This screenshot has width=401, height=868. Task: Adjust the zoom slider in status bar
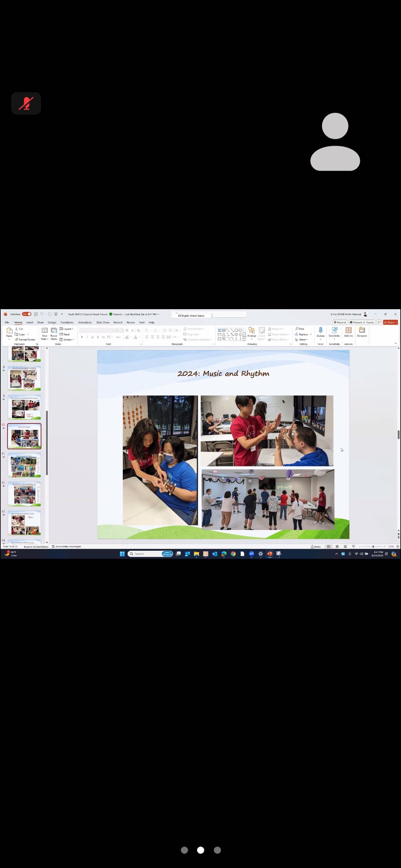[373, 547]
